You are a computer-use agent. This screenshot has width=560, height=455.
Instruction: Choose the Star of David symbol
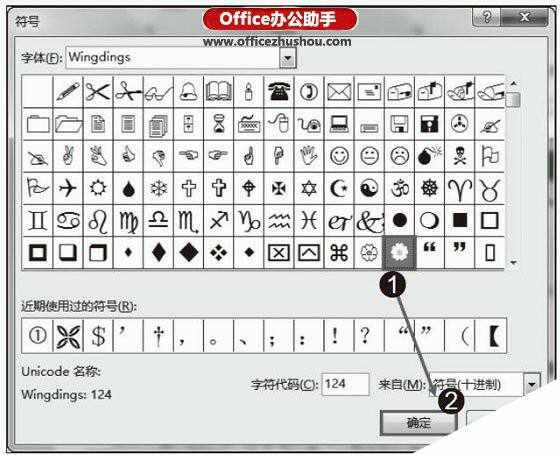pyautogui.click(x=309, y=188)
